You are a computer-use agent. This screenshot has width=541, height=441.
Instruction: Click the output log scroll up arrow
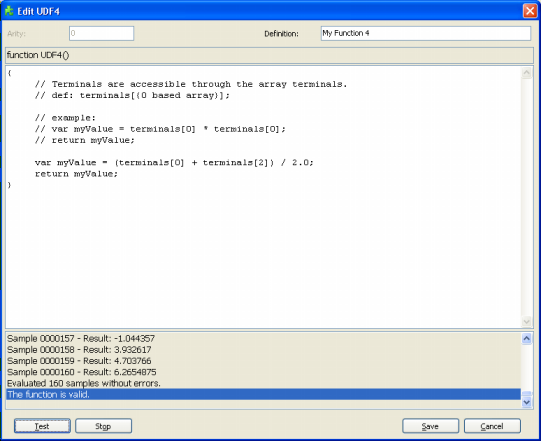(x=527, y=339)
